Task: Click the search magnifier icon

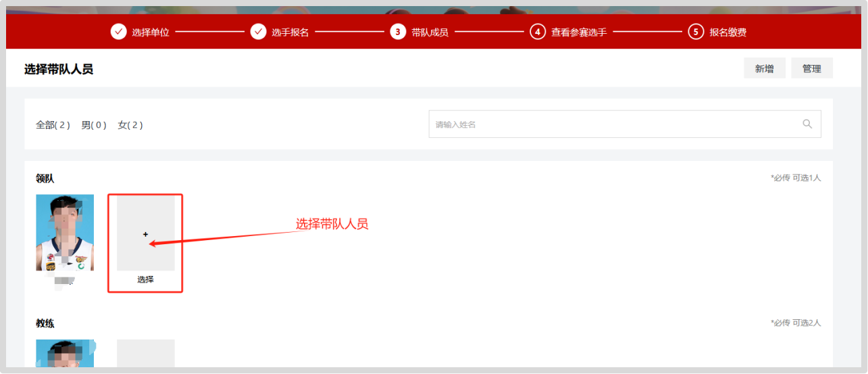Action: 807,124
